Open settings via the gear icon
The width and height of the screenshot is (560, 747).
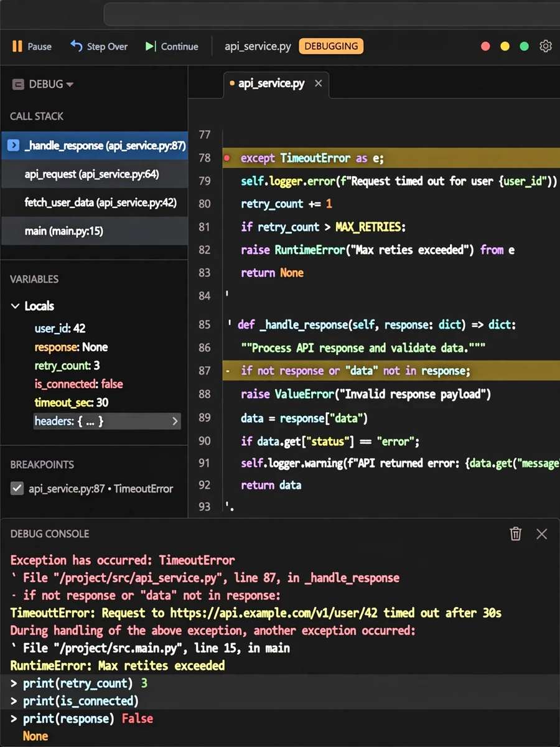pyautogui.click(x=546, y=46)
